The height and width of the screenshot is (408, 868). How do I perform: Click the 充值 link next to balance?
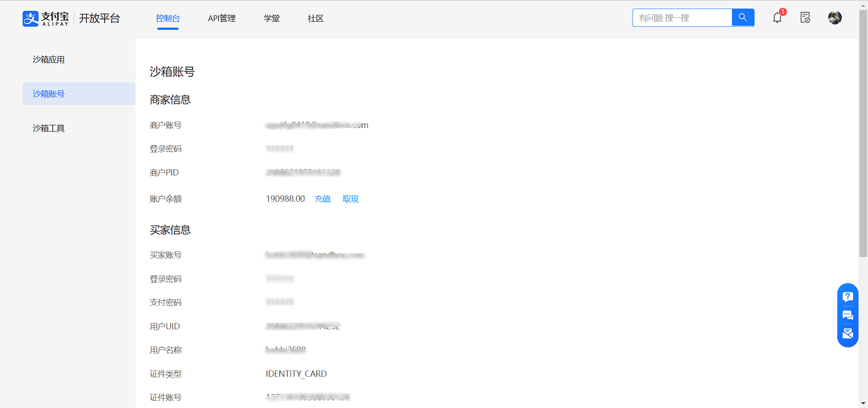click(x=322, y=199)
